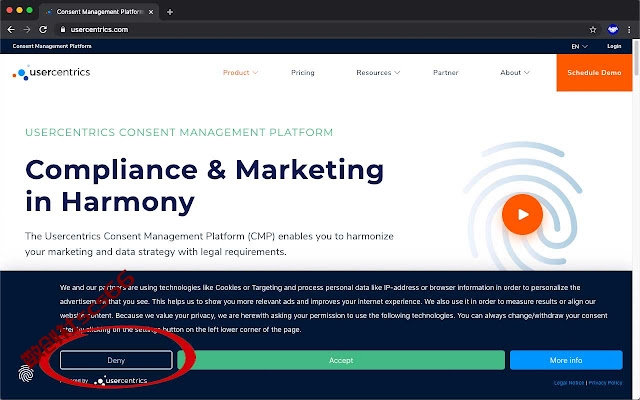Close the Consent Management Platform tab

pos(151,12)
